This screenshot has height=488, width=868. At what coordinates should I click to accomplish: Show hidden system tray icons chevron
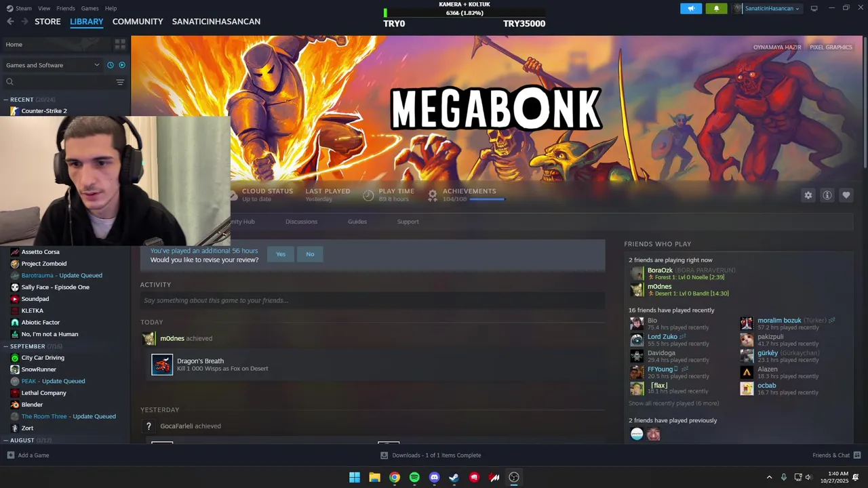click(x=769, y=477)
